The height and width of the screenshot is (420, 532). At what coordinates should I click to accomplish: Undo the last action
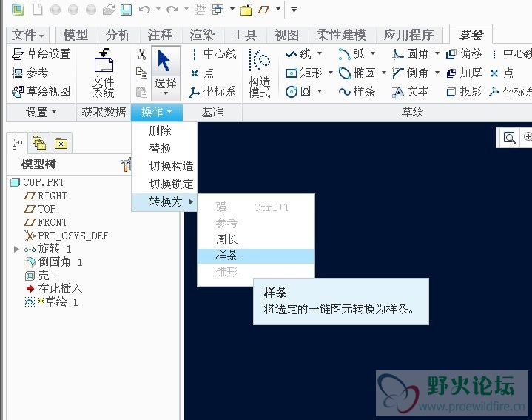(144, 10)
